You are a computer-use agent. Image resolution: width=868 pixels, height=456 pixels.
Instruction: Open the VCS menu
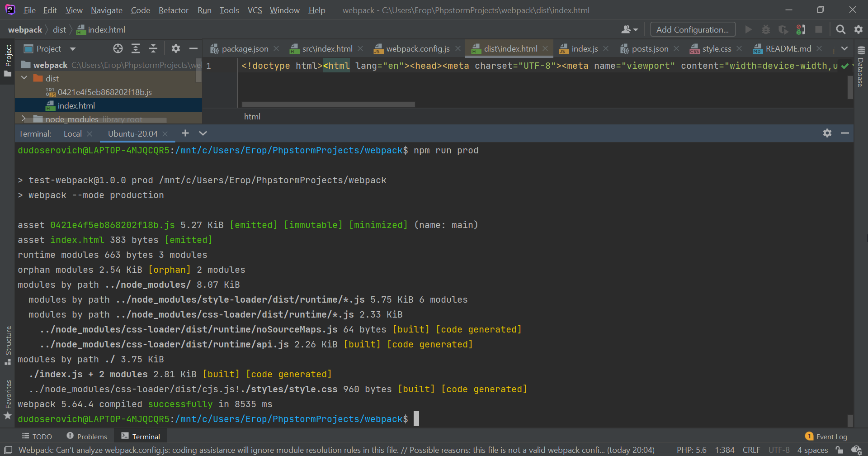255,10
